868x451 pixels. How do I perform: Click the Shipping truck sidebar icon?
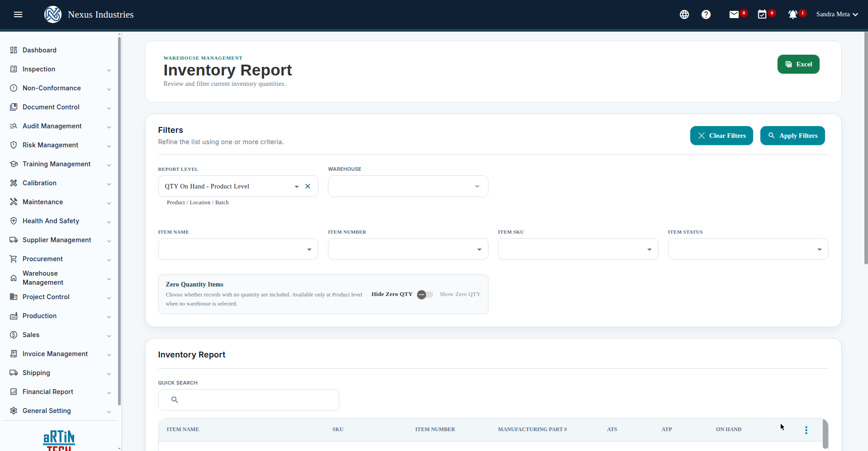14,373
